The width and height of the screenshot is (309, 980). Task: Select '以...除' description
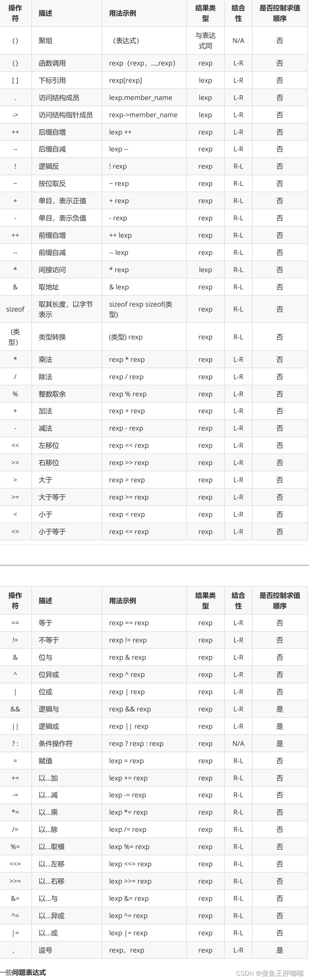[48, 829]
